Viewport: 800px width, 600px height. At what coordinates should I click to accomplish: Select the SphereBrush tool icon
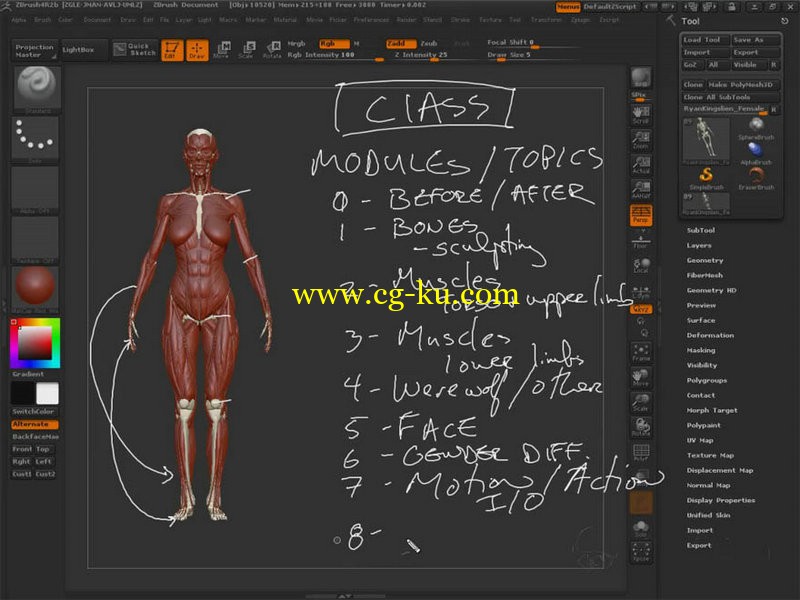click(756, 129)
